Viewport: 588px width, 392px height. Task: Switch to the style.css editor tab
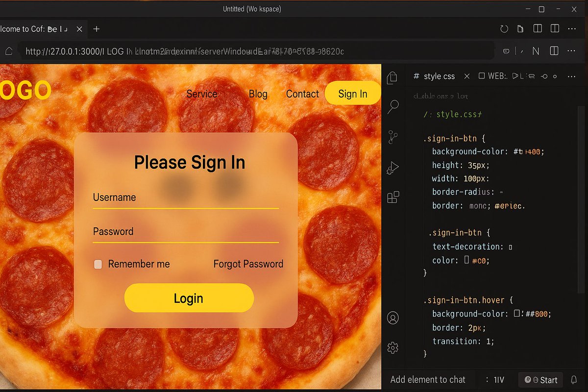pyautogui.click(x=440, y=76)
